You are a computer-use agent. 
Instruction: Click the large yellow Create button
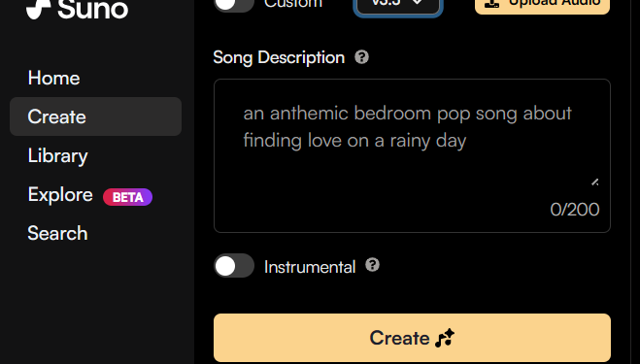[x=412, y=338]
